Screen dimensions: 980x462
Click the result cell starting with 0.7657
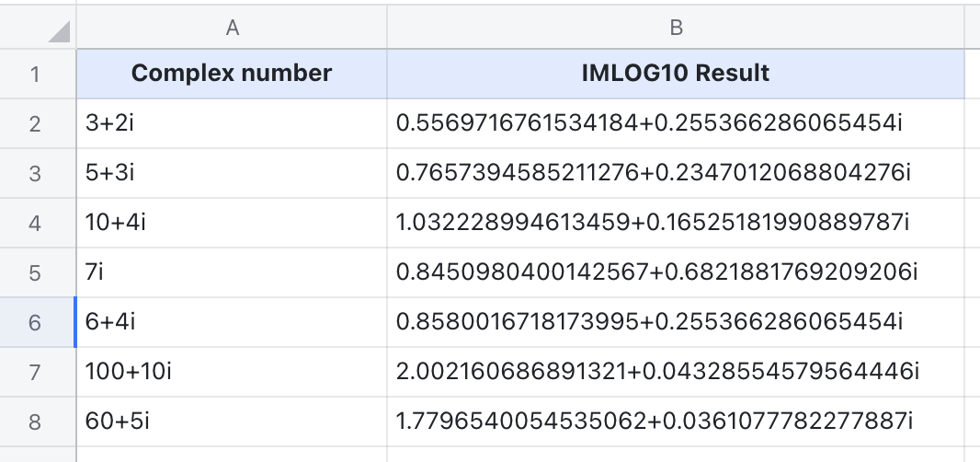click(676, 173)
